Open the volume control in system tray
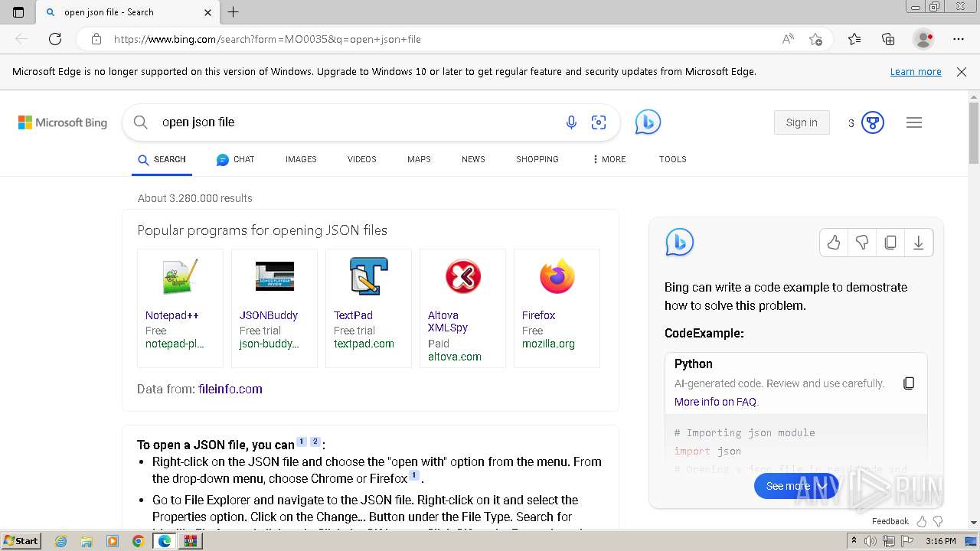 click(871, 541)
